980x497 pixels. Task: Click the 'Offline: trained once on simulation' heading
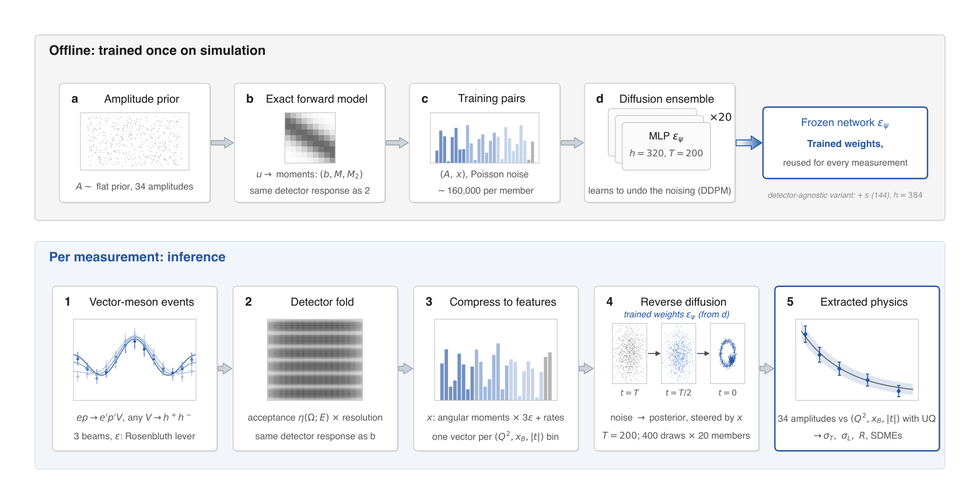coord(157,51)
